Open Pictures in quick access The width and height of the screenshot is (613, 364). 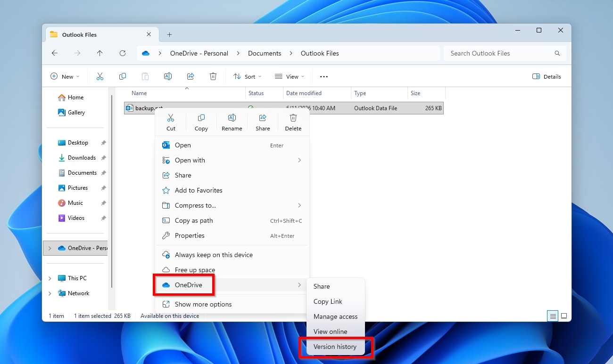pos(78,188)
